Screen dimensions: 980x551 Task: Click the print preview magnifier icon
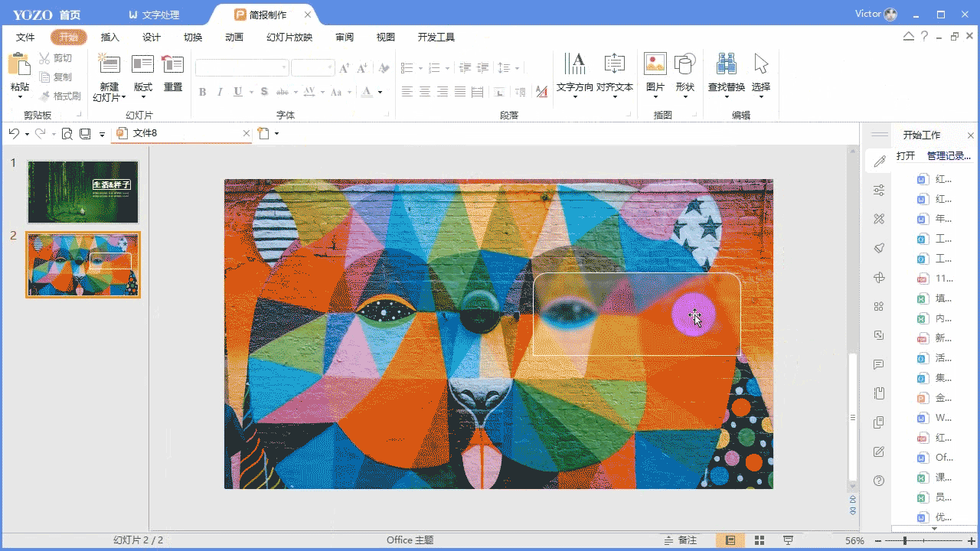pyautogui.click(x=67, y=134)
